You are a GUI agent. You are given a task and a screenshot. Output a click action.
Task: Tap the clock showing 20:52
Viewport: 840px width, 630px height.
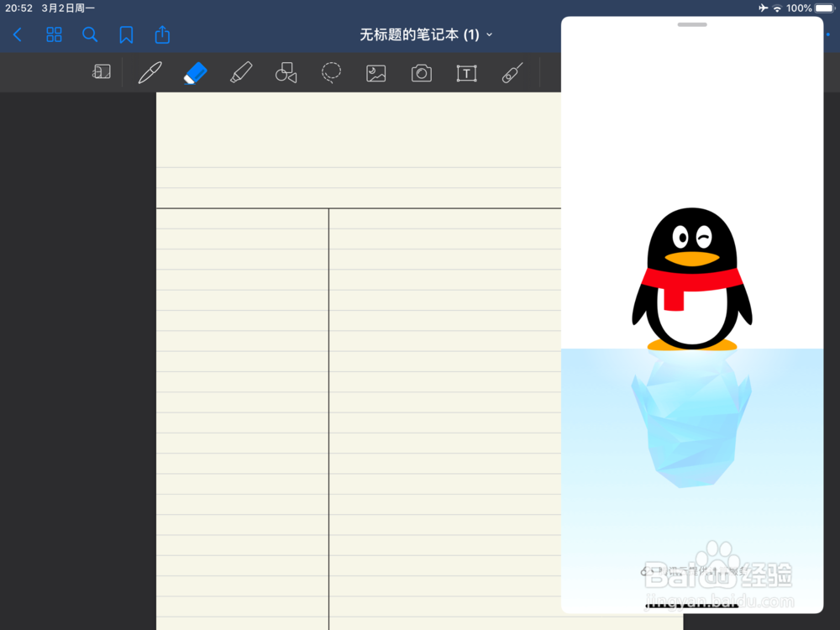18,8
